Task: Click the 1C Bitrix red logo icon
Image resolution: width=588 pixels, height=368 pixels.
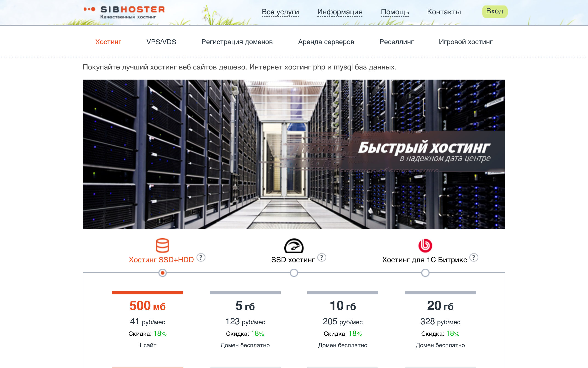Action: pos(425,245)
